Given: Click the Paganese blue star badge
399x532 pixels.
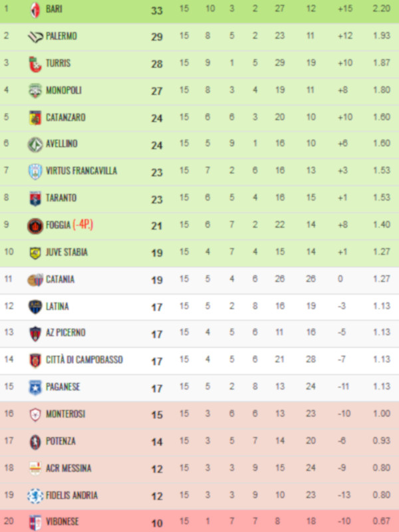Looking at the screenshot, I should pyautogui.click(x=35, y=387).
